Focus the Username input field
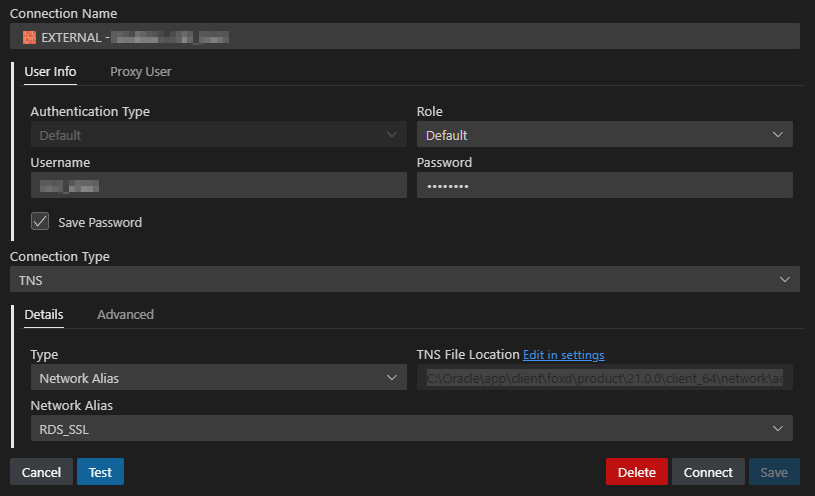 (218, 186)
